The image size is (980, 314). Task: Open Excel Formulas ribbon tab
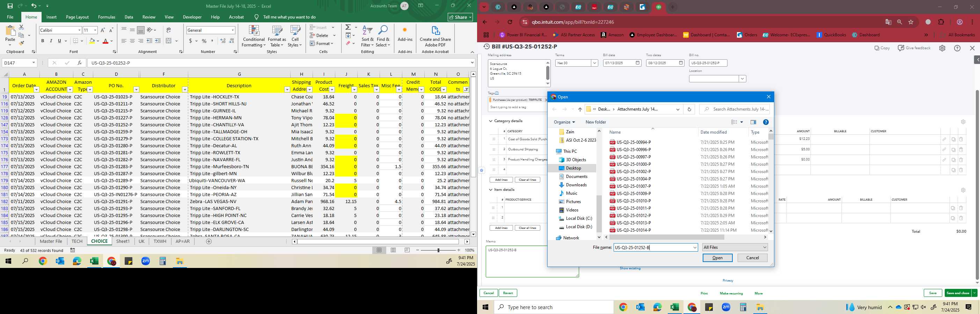pyautogui.click(x=107, y=17)
